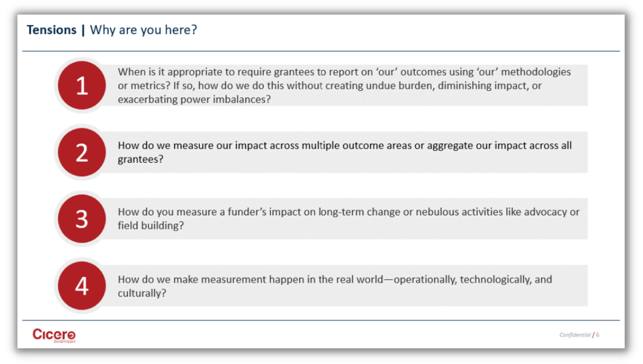Click the red slash before the page number

pos(593,335)
